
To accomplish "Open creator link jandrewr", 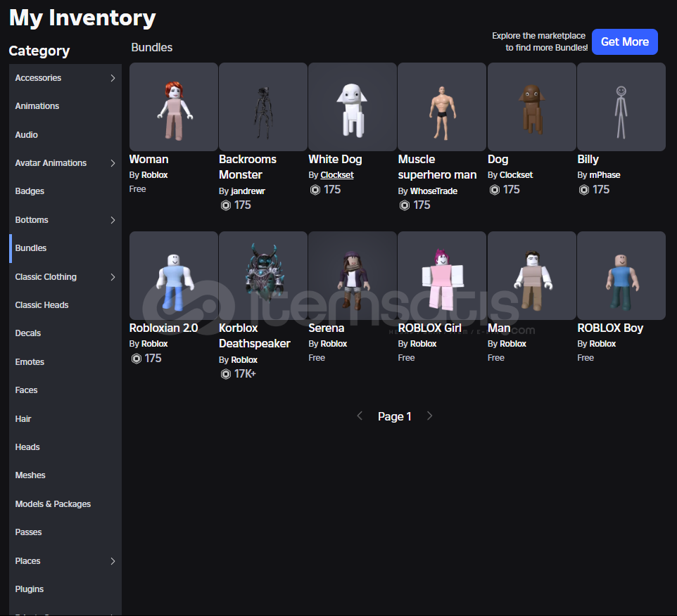I will (x=248, y=191).
